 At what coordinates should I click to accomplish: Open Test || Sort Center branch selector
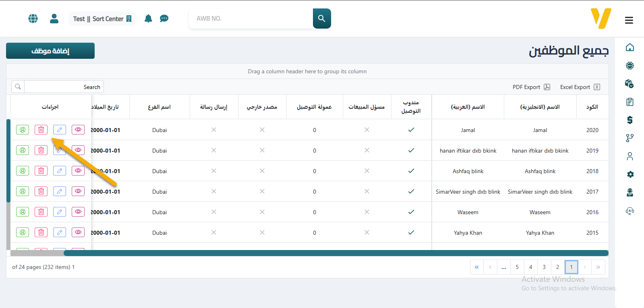pyautogui.click(x=102, y=19)
